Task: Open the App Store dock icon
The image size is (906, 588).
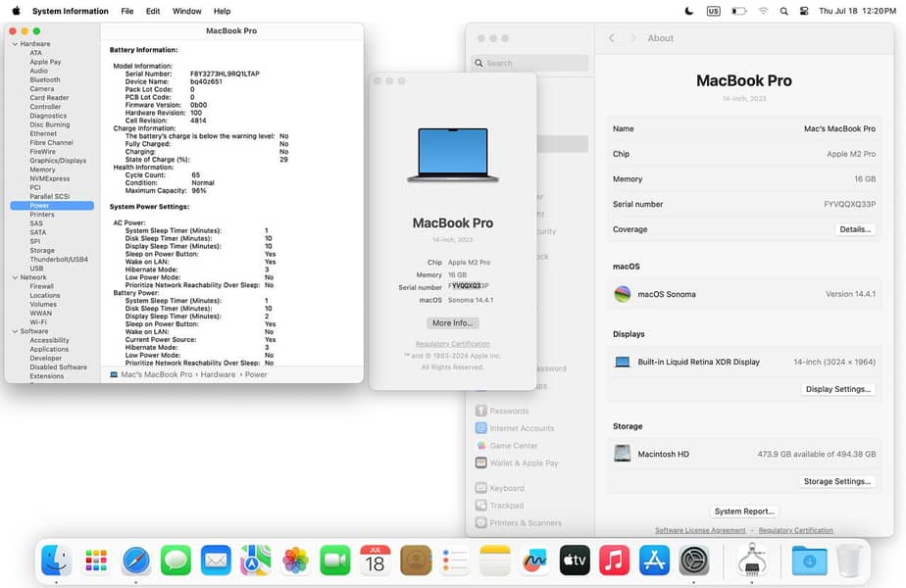Action: tap(654, 561)
